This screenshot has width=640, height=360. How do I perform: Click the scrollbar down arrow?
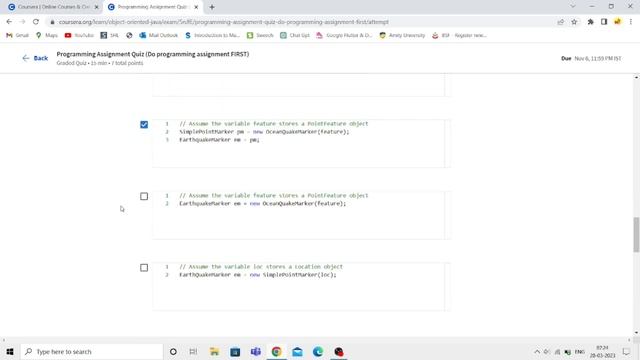tap(636, 333)
